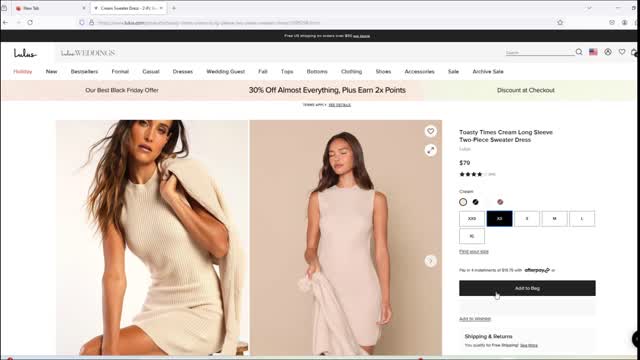Open the seated model product photo
The height and width of the screenshot is (360, 640).
pos(152,238)
